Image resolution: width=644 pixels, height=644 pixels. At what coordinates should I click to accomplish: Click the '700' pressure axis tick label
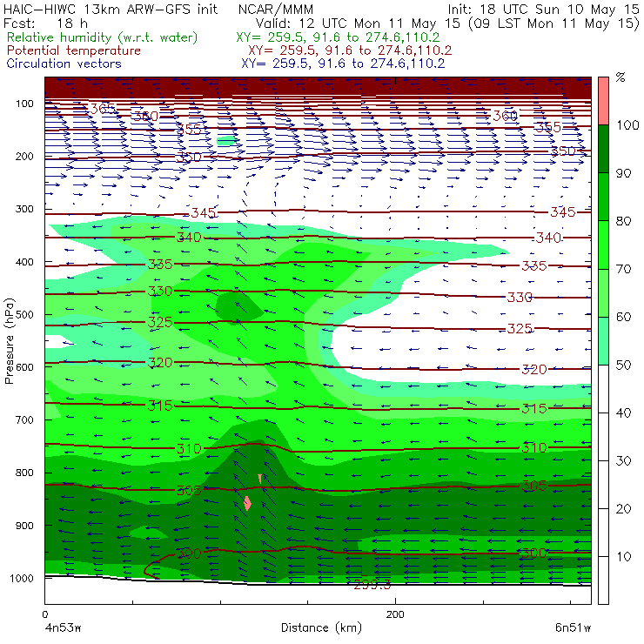tap(24, 420)
